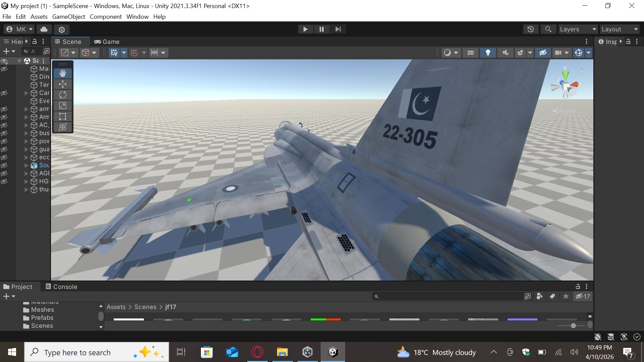The height and width of the screenshot is (362, 644).
Task: Open File Explorer from taskbar
Action: click(282, 352)
